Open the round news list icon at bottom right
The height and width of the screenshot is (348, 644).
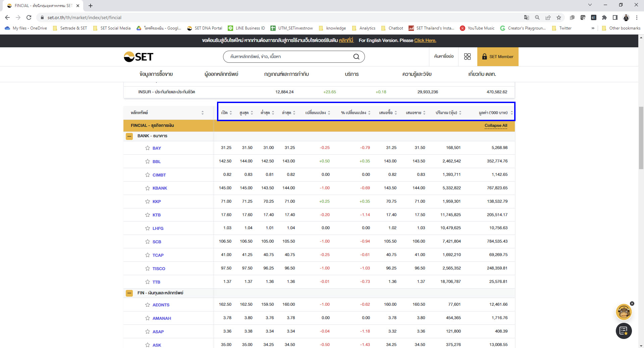624,331
